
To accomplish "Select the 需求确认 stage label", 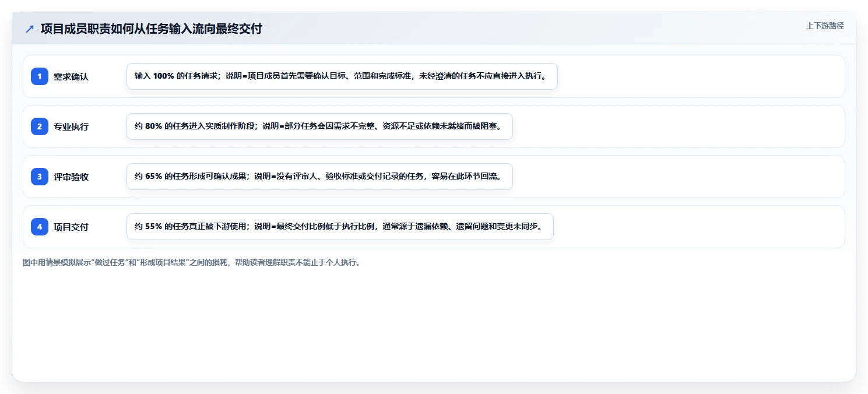I will click(x=71, y=76).
